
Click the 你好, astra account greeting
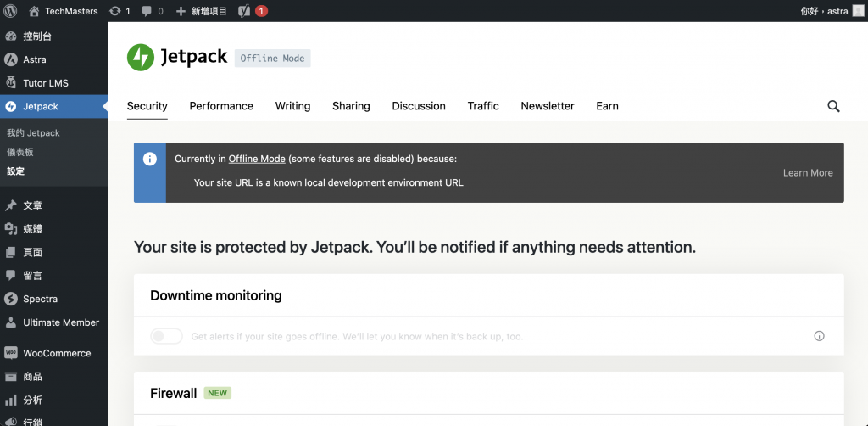pyautogui.click(x=824, y=11)
